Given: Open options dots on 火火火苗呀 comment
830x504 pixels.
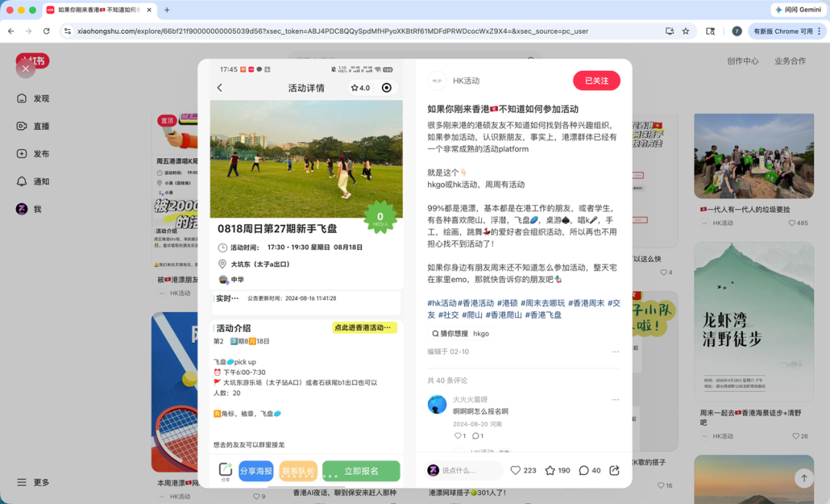Looking at the screenshot, I should coord(615,400).
